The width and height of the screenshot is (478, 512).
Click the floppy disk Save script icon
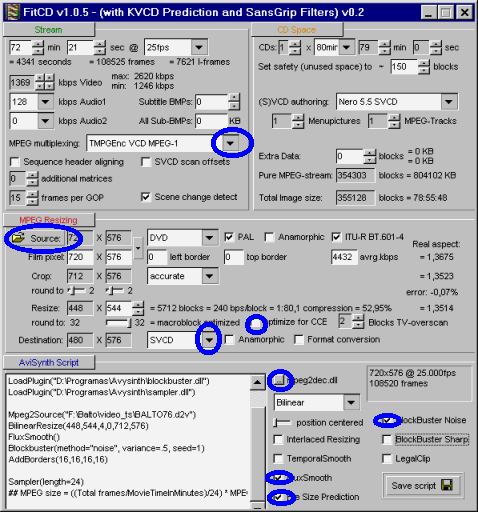[x=447, y=485]
